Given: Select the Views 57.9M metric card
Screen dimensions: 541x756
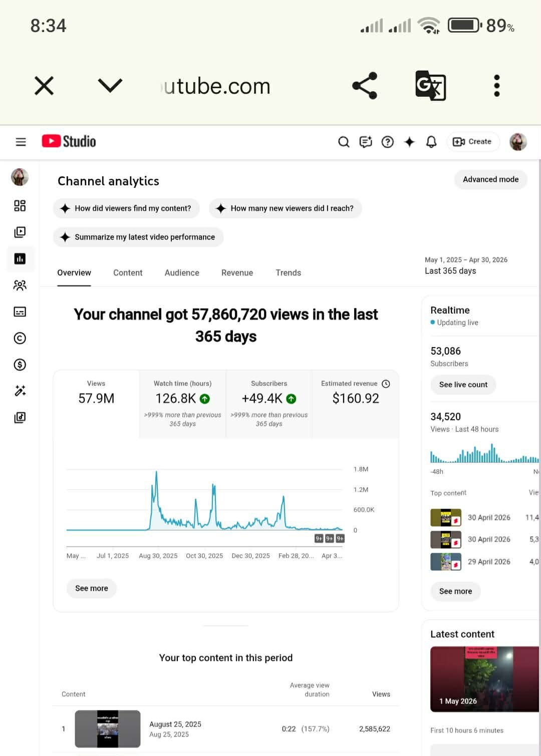Looking at the screenshot, I should click(96, 404).
